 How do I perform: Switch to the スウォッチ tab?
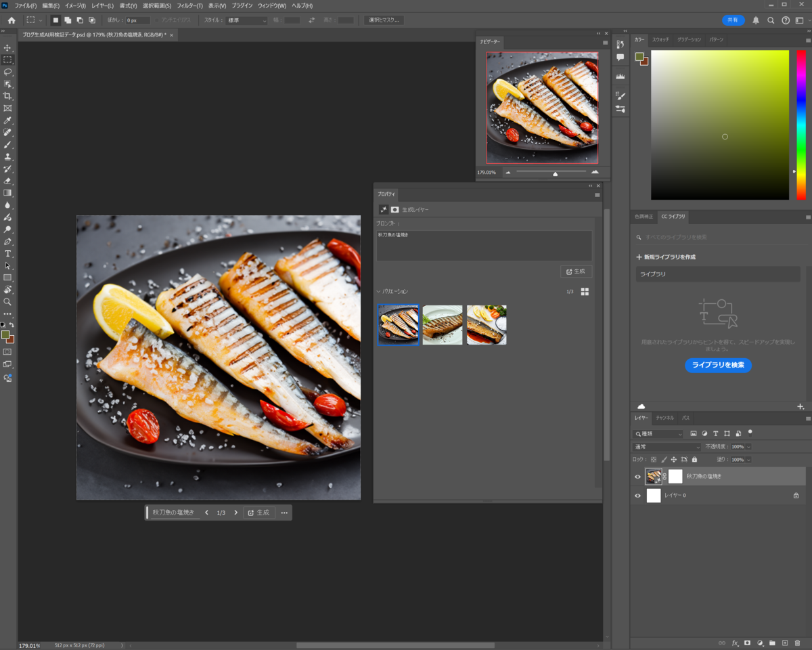[x=660, y=40]
